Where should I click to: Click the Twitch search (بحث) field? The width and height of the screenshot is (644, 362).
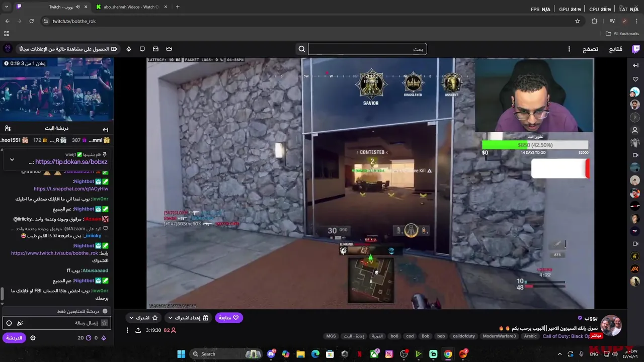(x=367, y=49)
